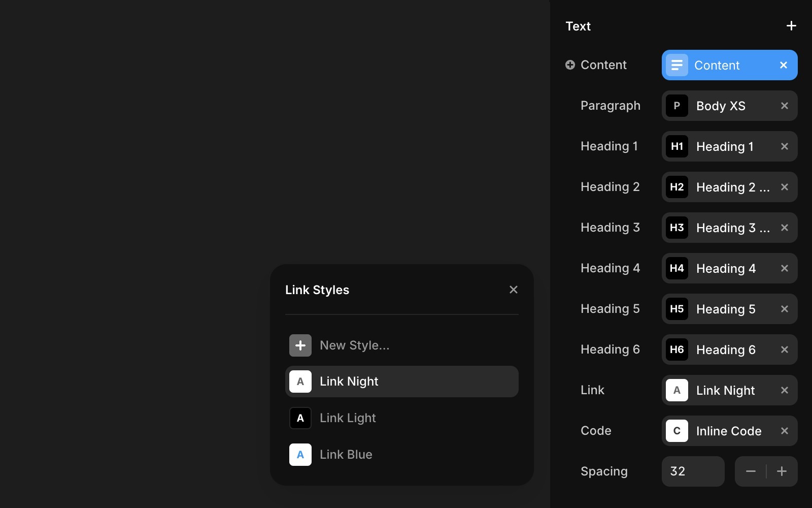Click the Spacing value field showing 32
The width and height of the screenshot is (812, 508).
[x=693, y=471]
